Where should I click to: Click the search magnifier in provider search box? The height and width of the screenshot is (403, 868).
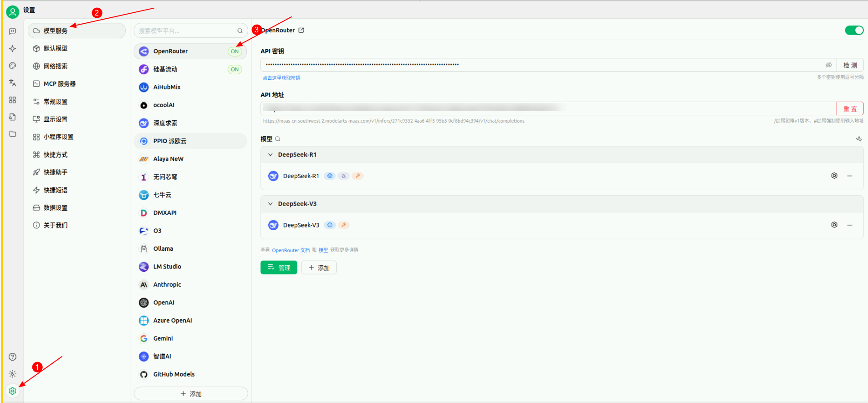[x=240, y=31]
